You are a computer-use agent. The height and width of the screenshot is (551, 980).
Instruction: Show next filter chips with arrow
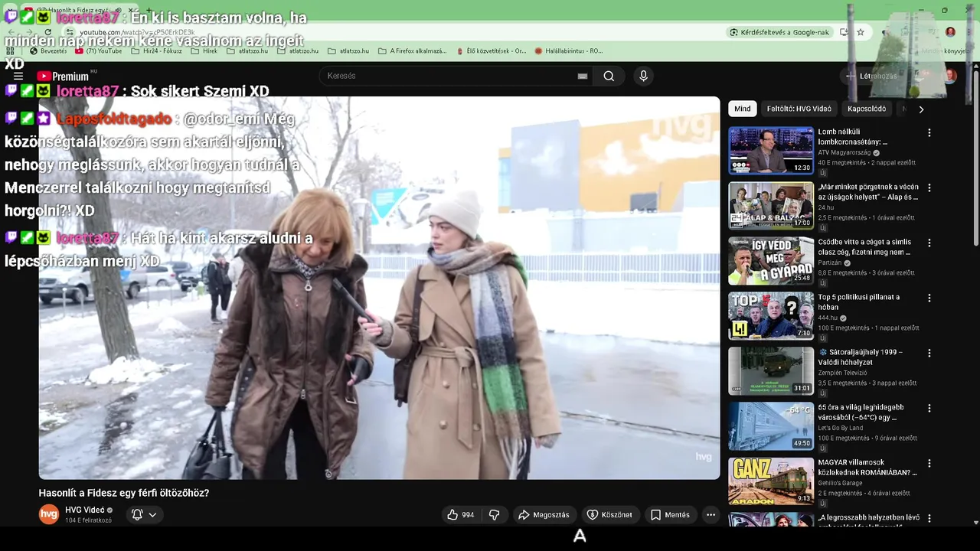pos(921,109)
